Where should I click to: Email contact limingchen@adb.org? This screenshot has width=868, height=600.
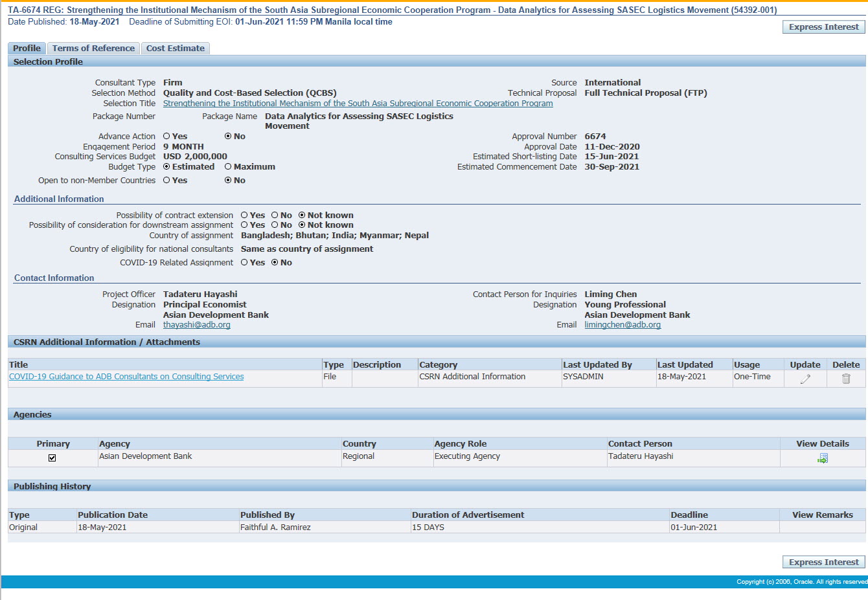click(622, 325)
